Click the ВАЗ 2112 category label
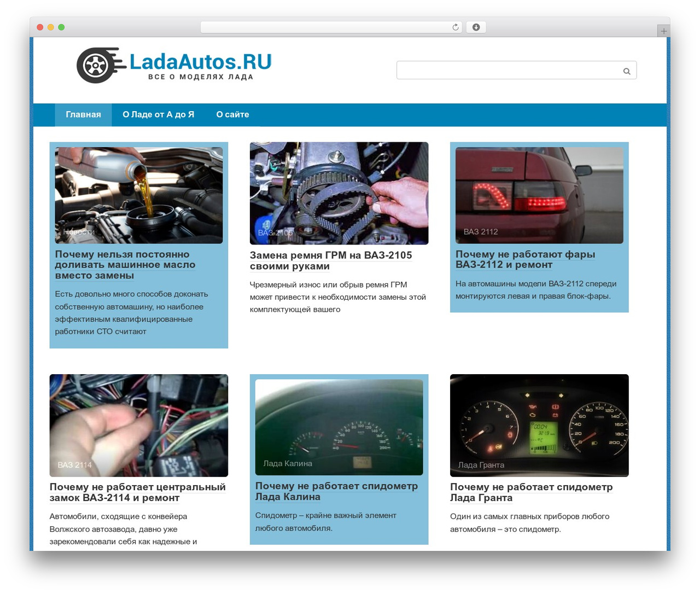This screenshot has height=593, width=700. tap(481, 232)
